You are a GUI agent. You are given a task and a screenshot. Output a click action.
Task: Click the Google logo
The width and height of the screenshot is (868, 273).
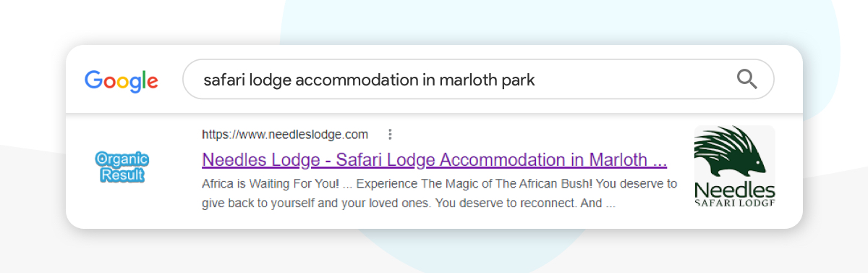[x=122, y=80]
